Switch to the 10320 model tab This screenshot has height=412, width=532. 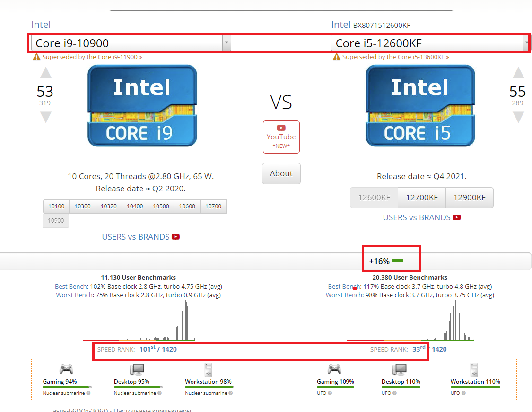click(109, 206)
